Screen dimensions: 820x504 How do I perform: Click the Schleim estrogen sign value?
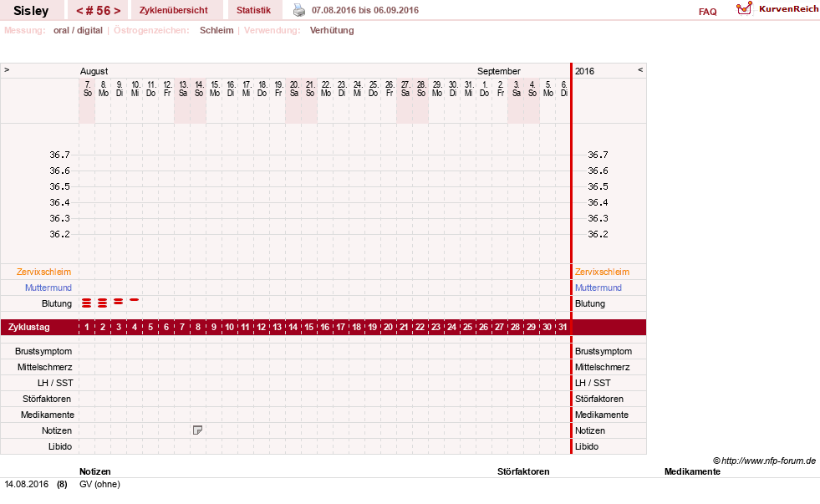(x=216, y=30)
